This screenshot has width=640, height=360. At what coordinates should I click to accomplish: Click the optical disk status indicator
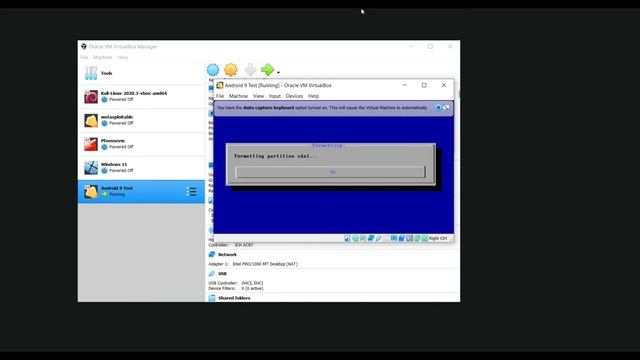(x=355, y=238)
